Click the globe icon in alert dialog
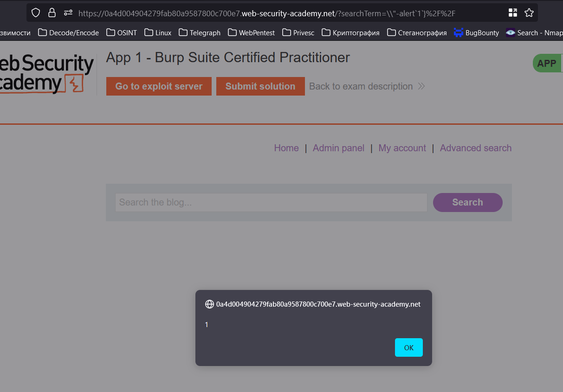563x392 pixels. 209,304
